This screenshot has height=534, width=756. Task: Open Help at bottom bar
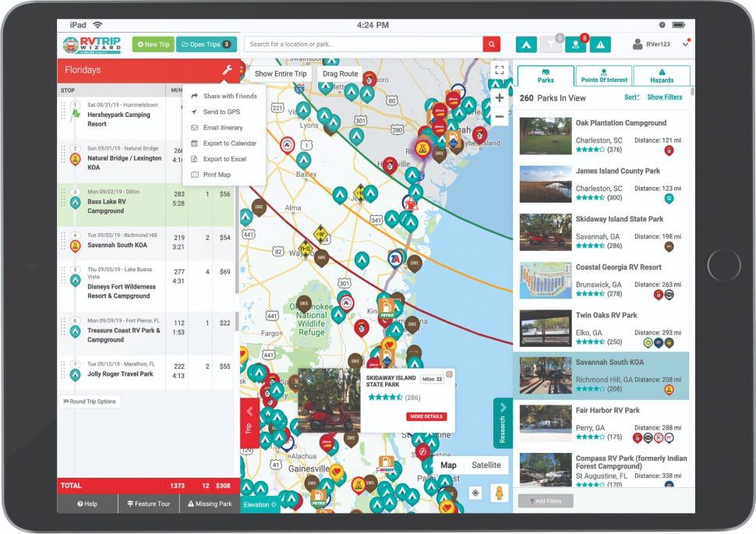click(87, 504)
